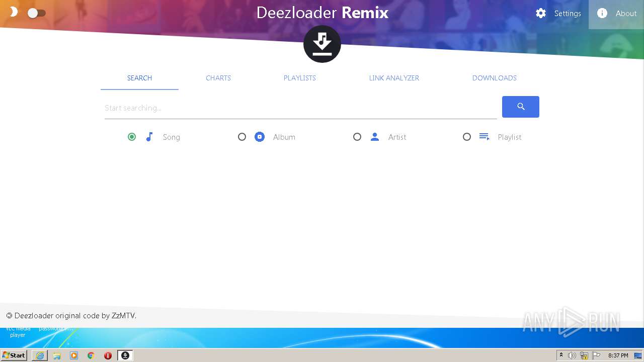The image size is (644, 362).
Task: Click the blue search magnifier button
Action: click(521, 107)
